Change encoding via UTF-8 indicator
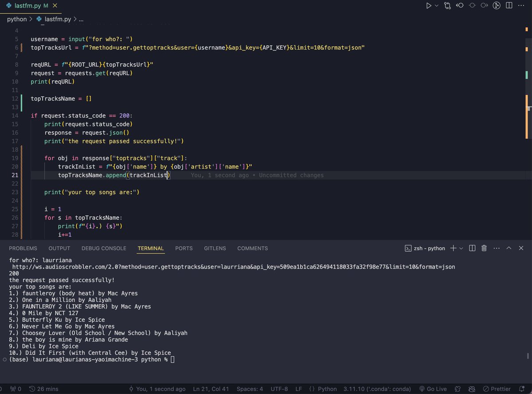Image resolution: width=532 pixels, height=394 pixels. coord(279,389)
